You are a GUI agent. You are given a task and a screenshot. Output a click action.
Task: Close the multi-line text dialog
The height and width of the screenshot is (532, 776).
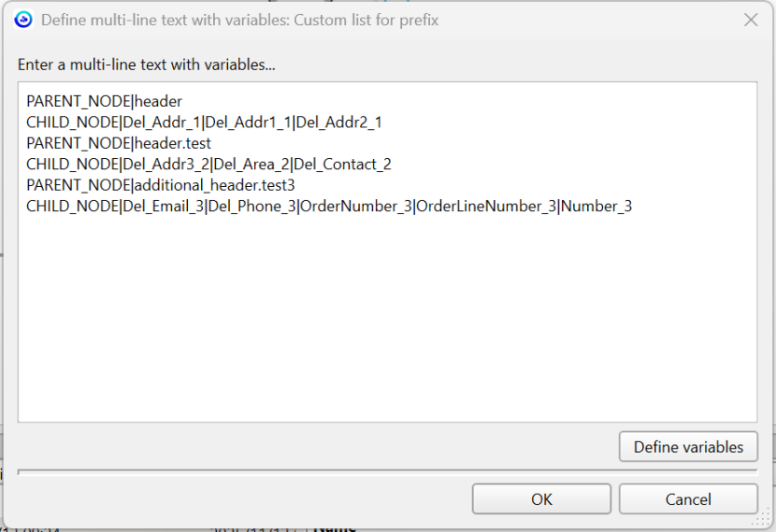click(751, 20)
